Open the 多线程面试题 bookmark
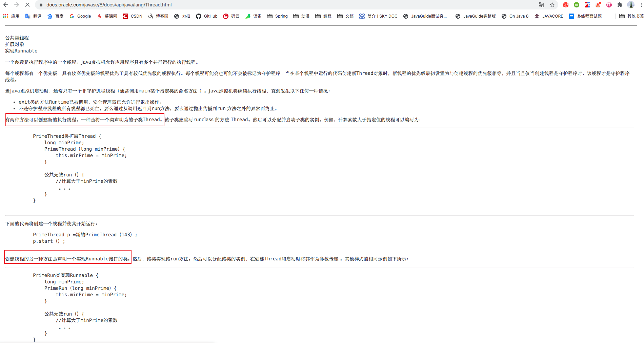This screenshot has height=343, width=644. [585, 16]
